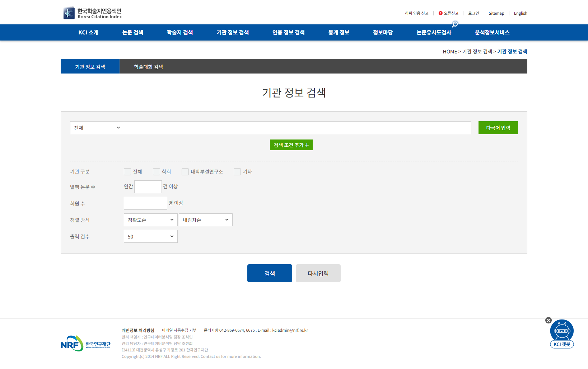Click the red 오류신고 alert icon
The image size is (588, 369).
point(440,13)
